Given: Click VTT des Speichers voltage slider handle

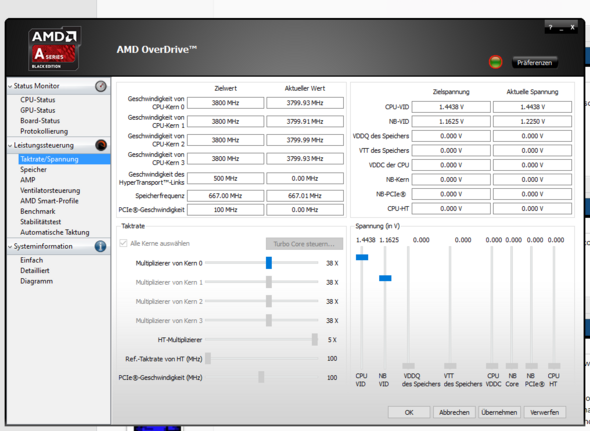Looking at the screenshot, I should coord(450,366).
